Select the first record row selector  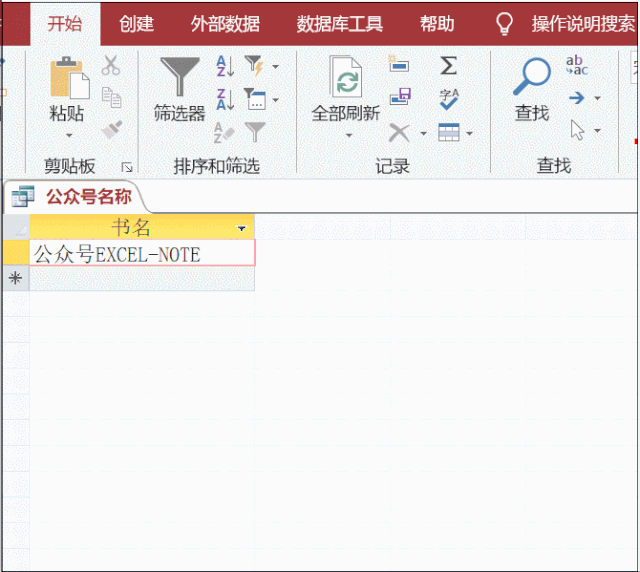(16, 253)
